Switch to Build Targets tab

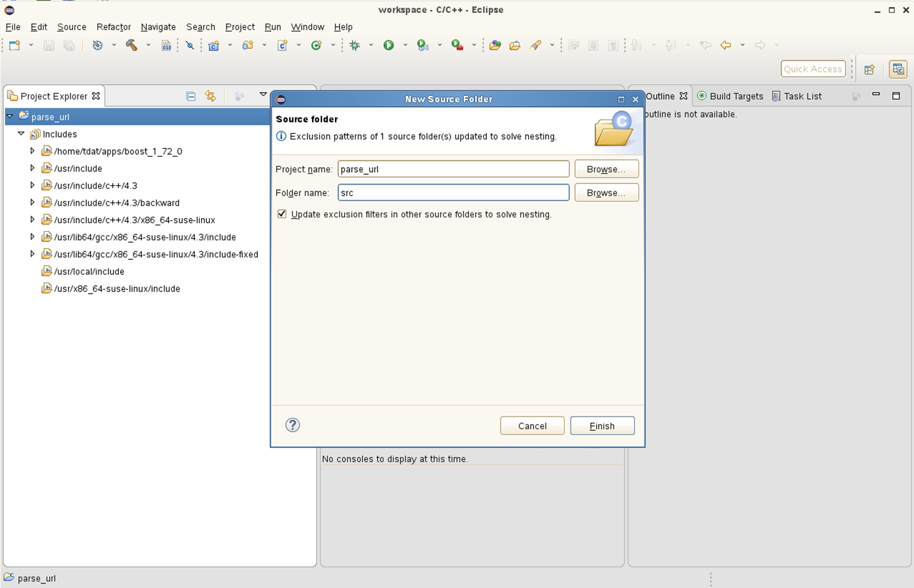tap(730, 96)
